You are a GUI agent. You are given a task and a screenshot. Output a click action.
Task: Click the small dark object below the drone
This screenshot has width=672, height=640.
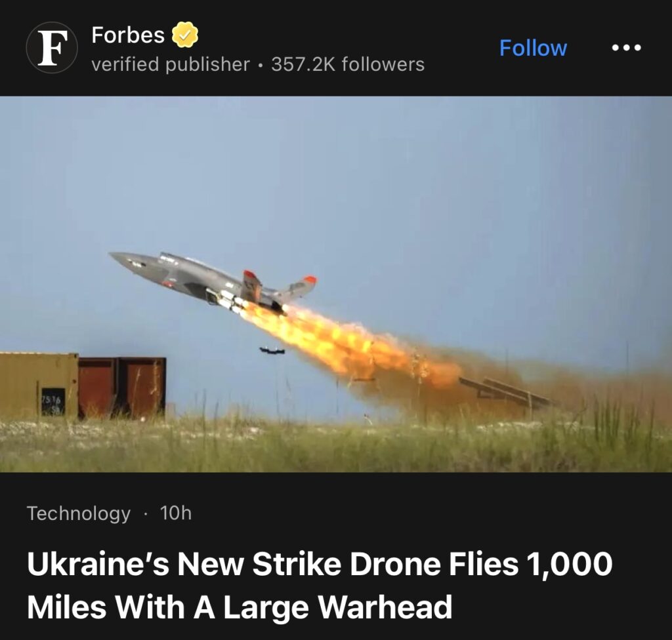coord(272,350)
